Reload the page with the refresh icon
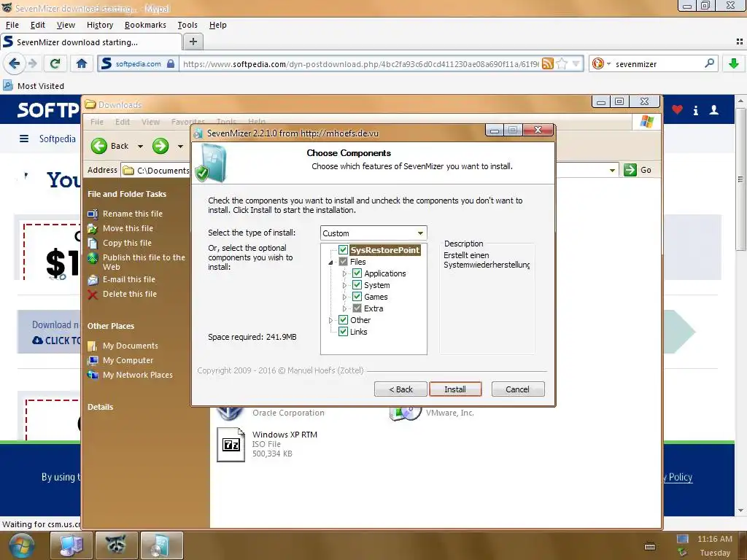The image size is (747, 560). 55,63
